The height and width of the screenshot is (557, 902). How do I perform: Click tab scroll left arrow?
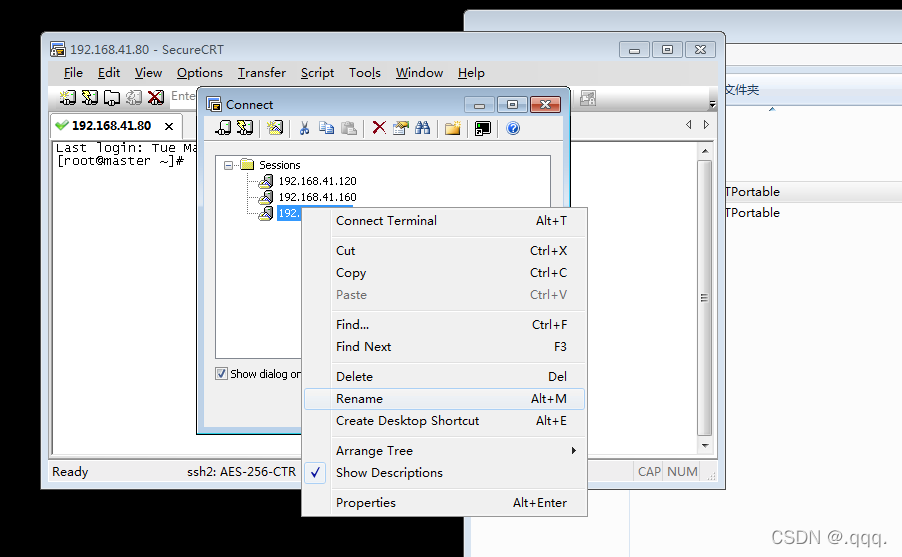[x=689, y=124]
